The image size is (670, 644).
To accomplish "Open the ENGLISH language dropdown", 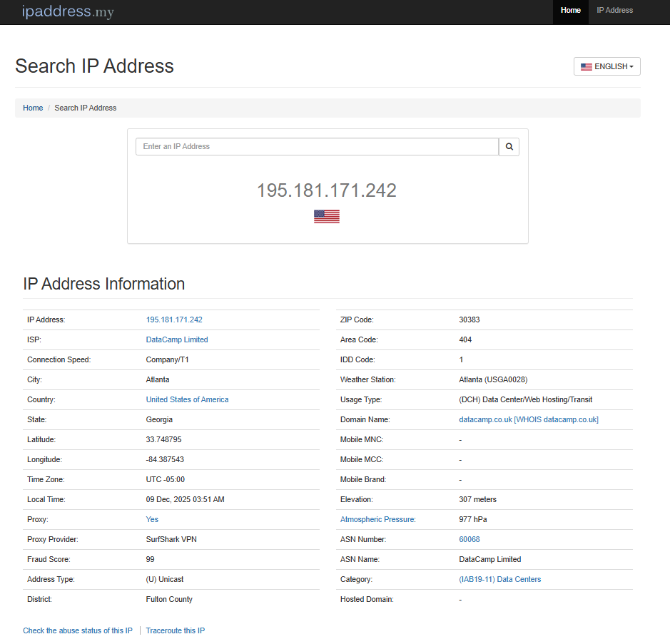I will [607, 66].
